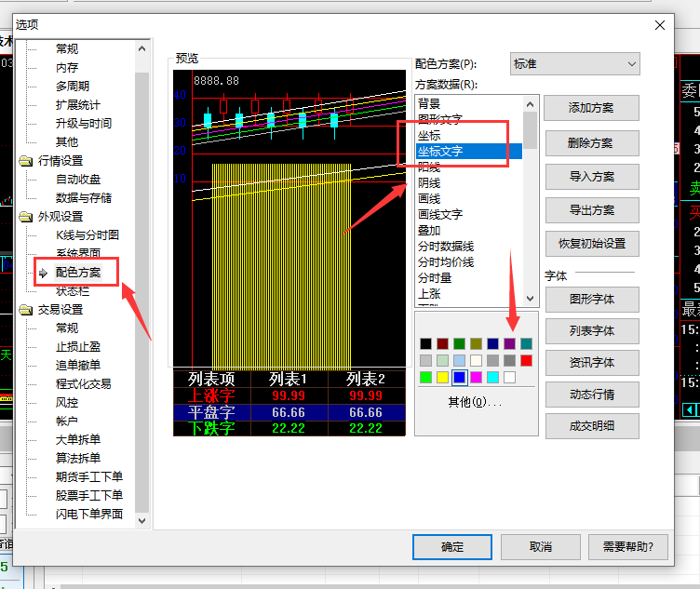Screen dimensions: 700x589
Task: Select 数据与存储 tree item
Action: [84, 197]
